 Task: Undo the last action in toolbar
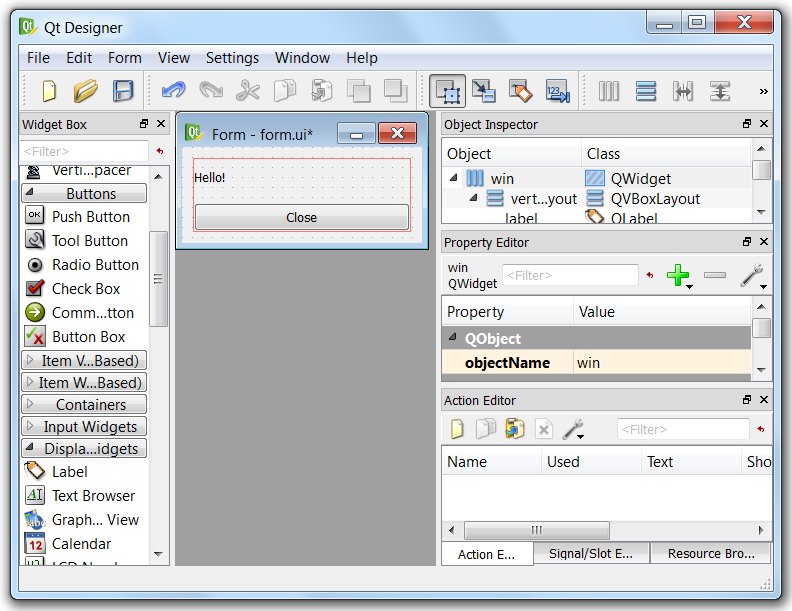click(174, 91)
